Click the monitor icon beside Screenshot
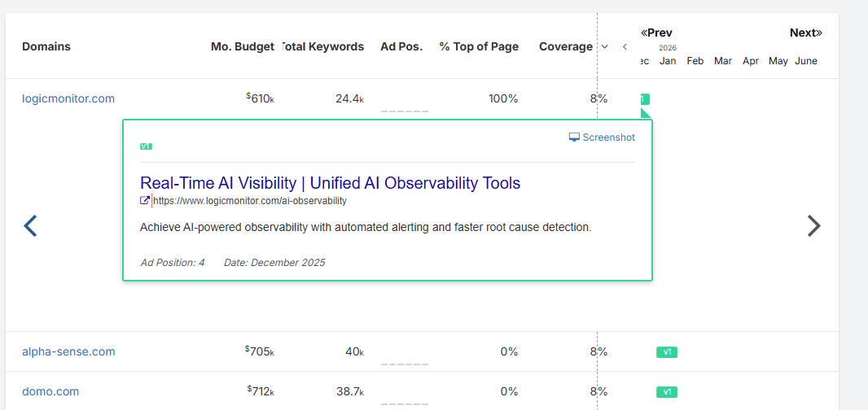 click(x=574, y=137)
